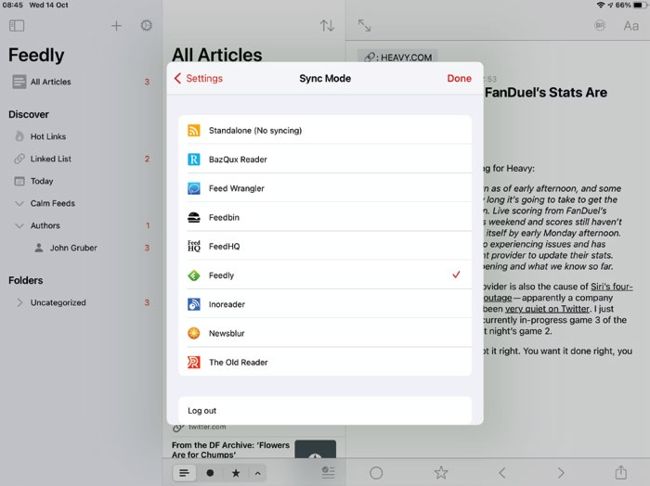Open Hot Links in Discover
650x486 pixels.
(48, 136)
